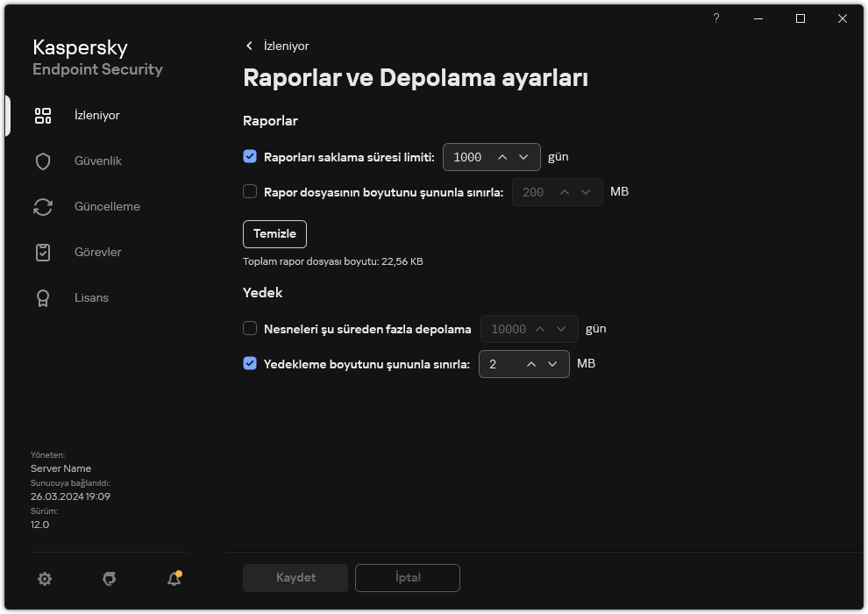The image size is (868, 614).
Task: Click the help question mark icon
Action: point(715,18)
